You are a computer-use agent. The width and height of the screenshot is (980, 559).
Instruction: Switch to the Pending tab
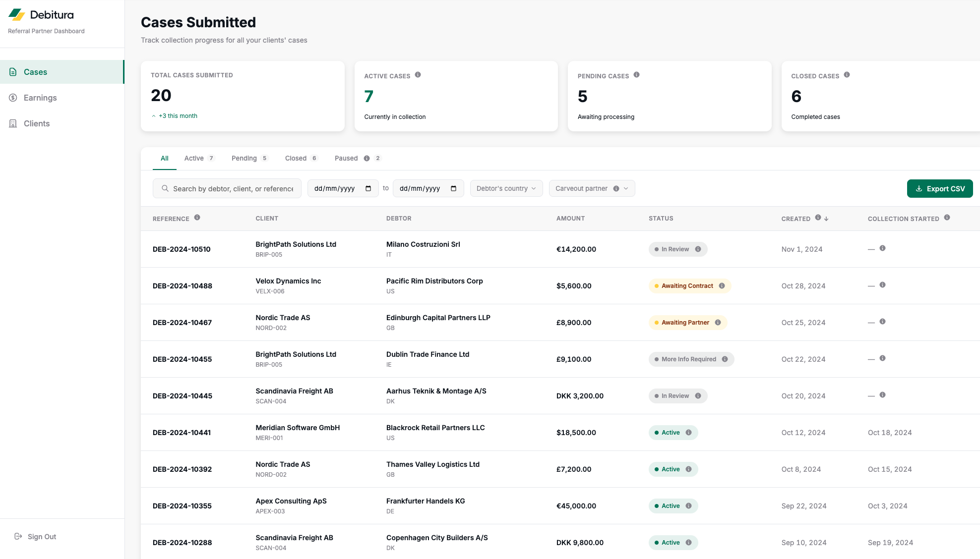pos(244,158)
